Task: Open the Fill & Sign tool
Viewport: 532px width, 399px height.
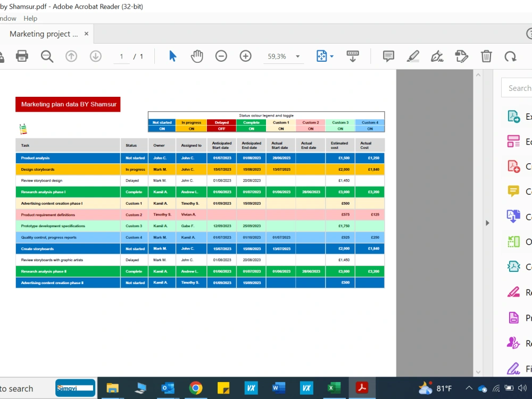Action: tap(513, 369)
